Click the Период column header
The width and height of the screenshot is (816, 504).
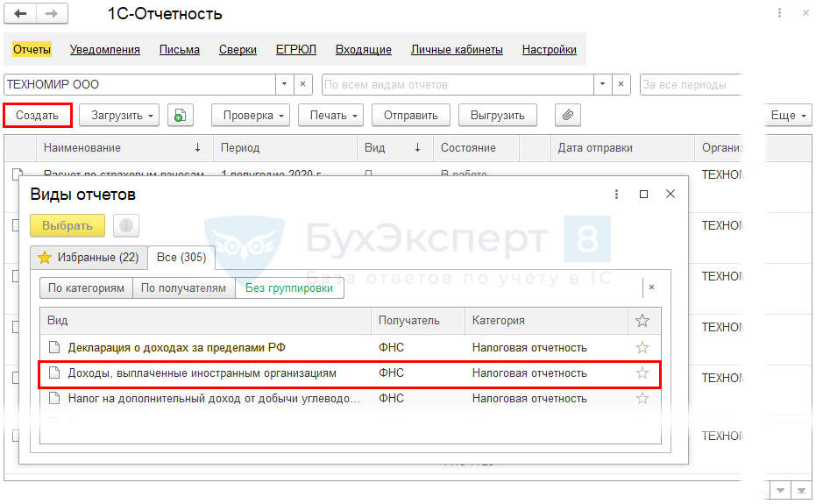click(x=285, y=148)
